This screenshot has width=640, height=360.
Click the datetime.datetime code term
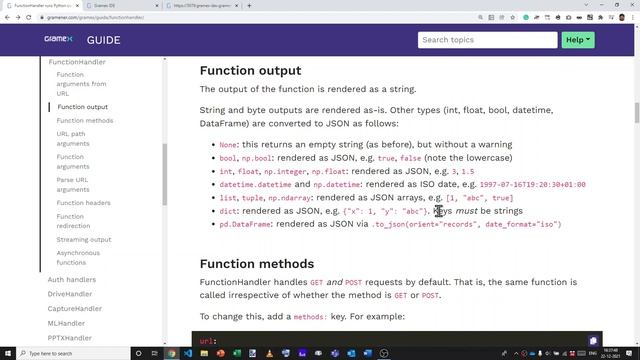tap(256, 184)
